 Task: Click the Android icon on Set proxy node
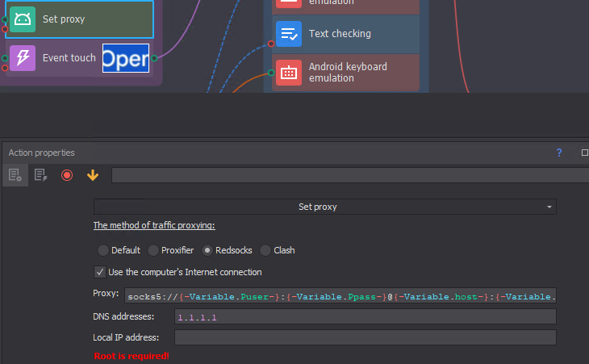23,19
